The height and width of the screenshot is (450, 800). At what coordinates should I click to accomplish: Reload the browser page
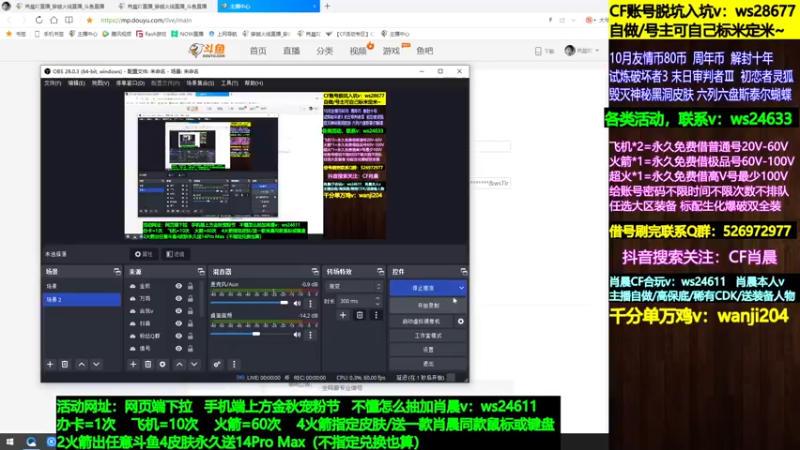(x=39, y=20)
